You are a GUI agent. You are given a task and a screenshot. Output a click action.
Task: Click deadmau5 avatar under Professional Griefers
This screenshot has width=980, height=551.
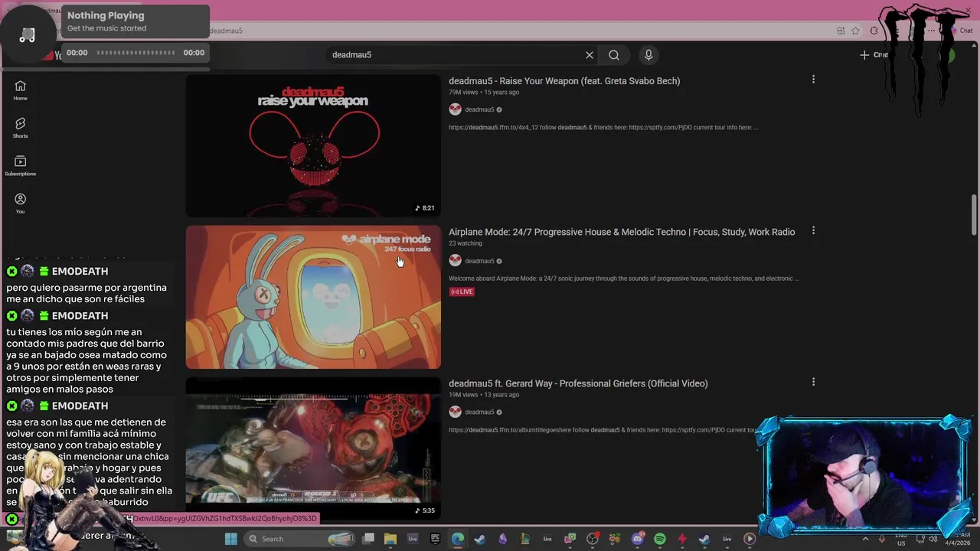tap(455, 412)
